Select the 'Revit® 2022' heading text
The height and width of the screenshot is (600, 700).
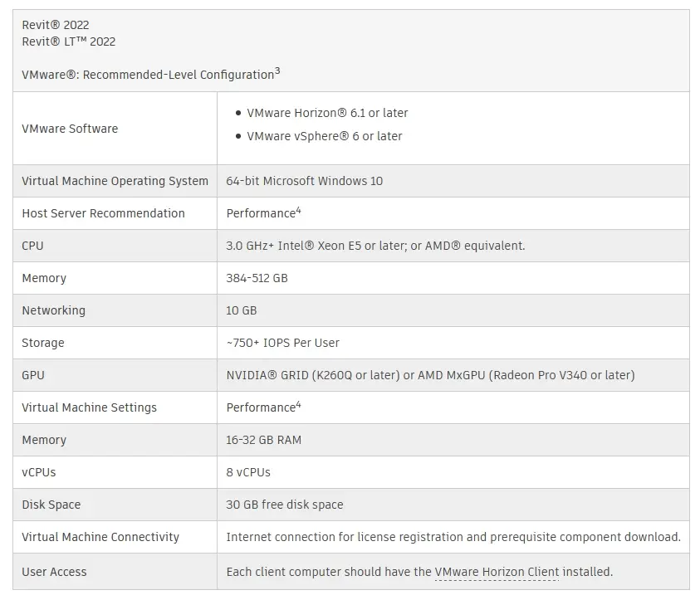[56, 25]
